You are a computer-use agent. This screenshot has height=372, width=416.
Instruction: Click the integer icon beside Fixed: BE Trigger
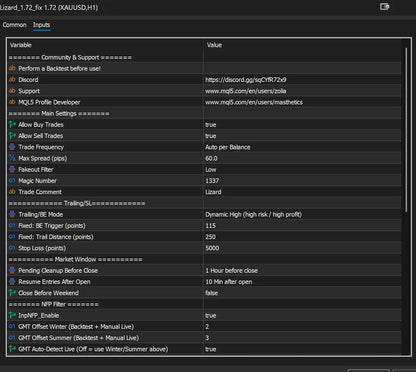point(12,226)
